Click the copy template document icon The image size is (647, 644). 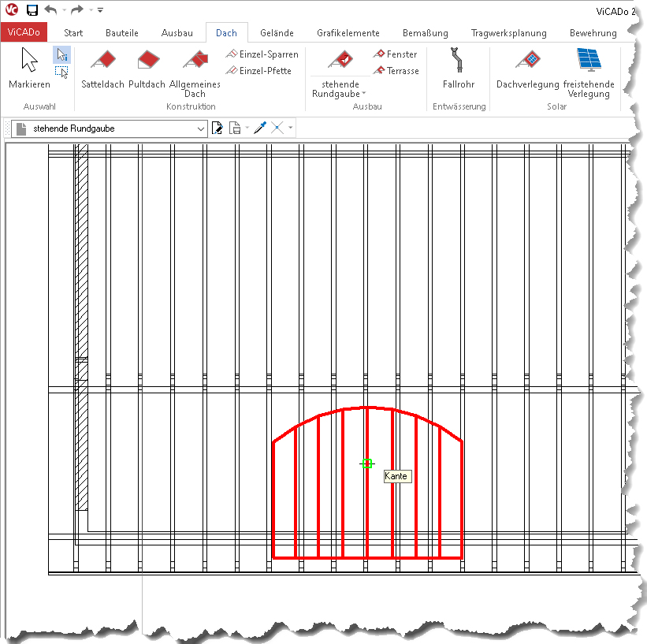pos(235,128)
